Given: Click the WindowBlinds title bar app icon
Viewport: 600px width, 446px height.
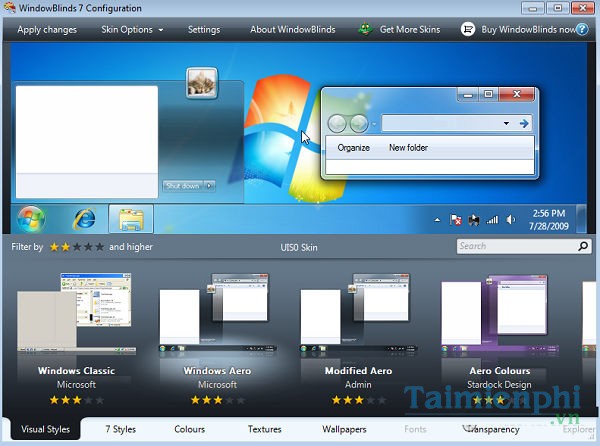Looking at the screenshot, I should pos(10,8).
